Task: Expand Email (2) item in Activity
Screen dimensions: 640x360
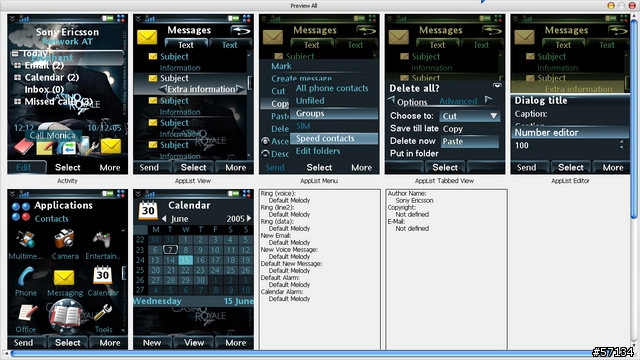Action: (x=18, y=65)
